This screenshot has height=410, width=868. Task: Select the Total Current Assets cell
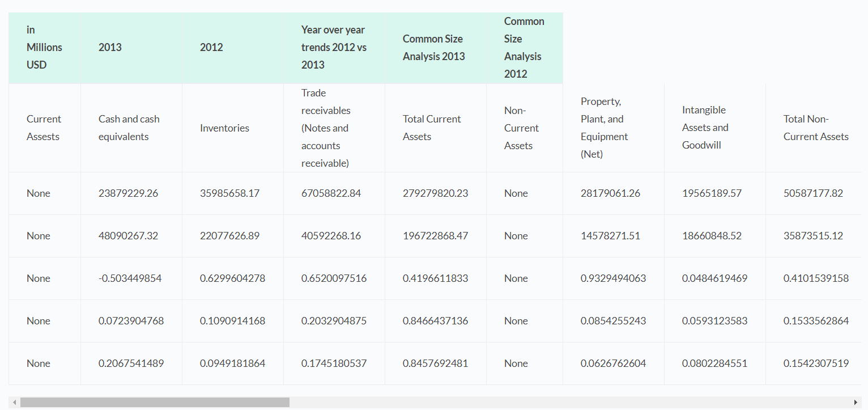click(432, 128)
